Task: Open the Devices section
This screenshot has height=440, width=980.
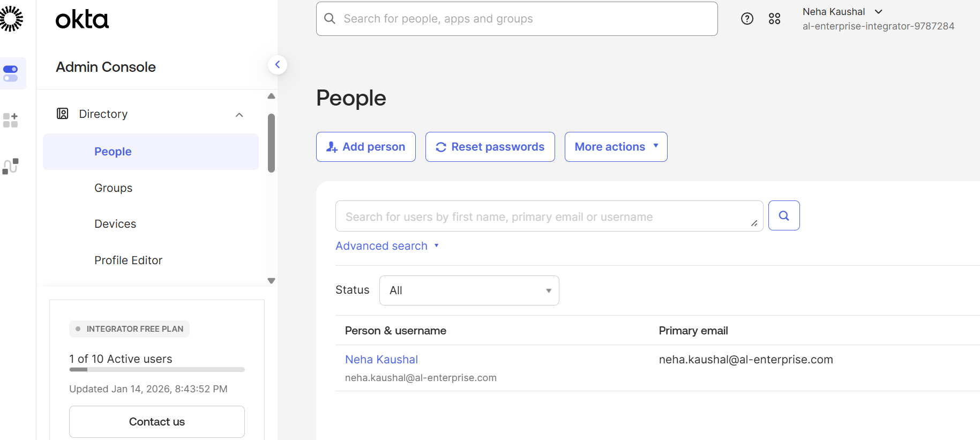Action: click(115, 223)
